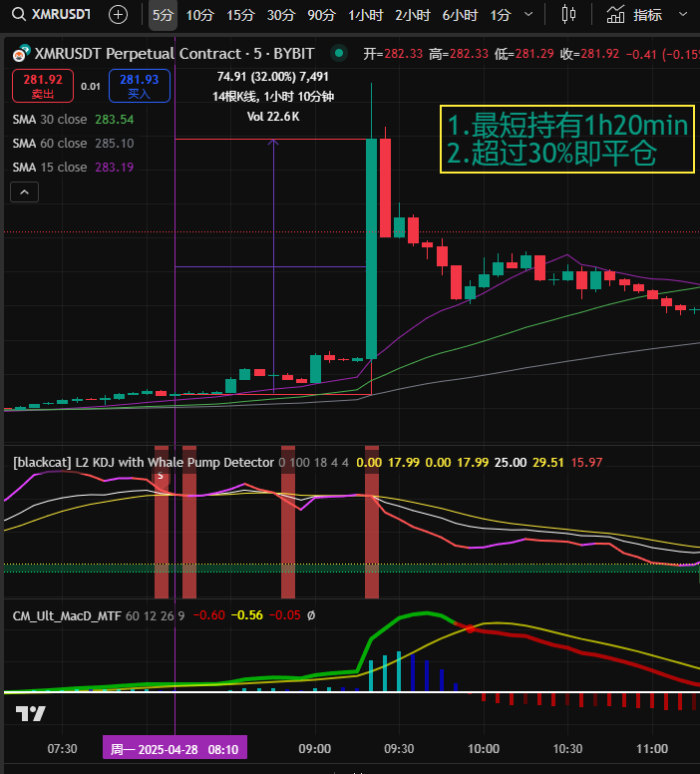The width and height of the screenshot is (700, 774).
Task: Click the 09:30 time axis label
Action: tap(399, 749)
